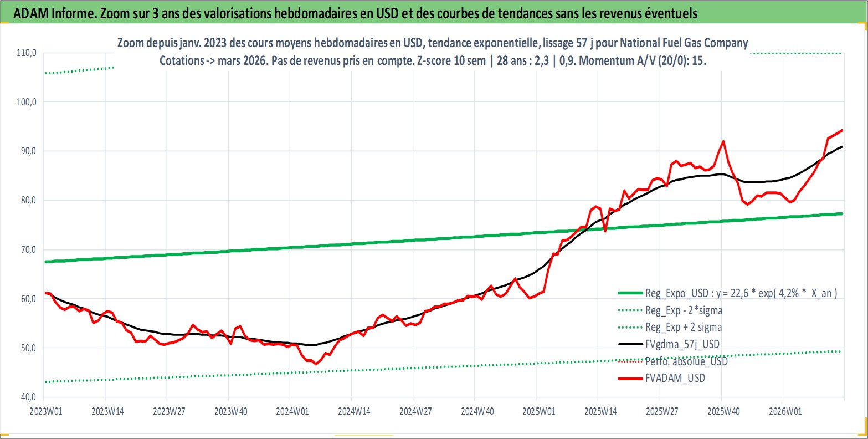Click legend entry "Reg_Exp + 2 sigma"
The height and width of the screenshot is (439, 868).
[670, 327]
